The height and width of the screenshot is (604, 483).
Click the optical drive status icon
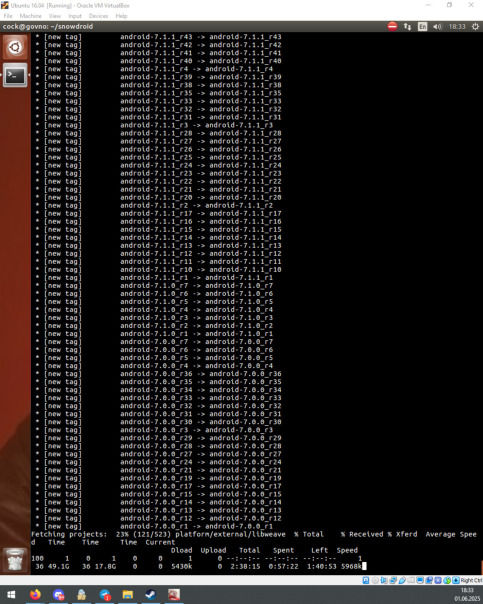[375, 580]
